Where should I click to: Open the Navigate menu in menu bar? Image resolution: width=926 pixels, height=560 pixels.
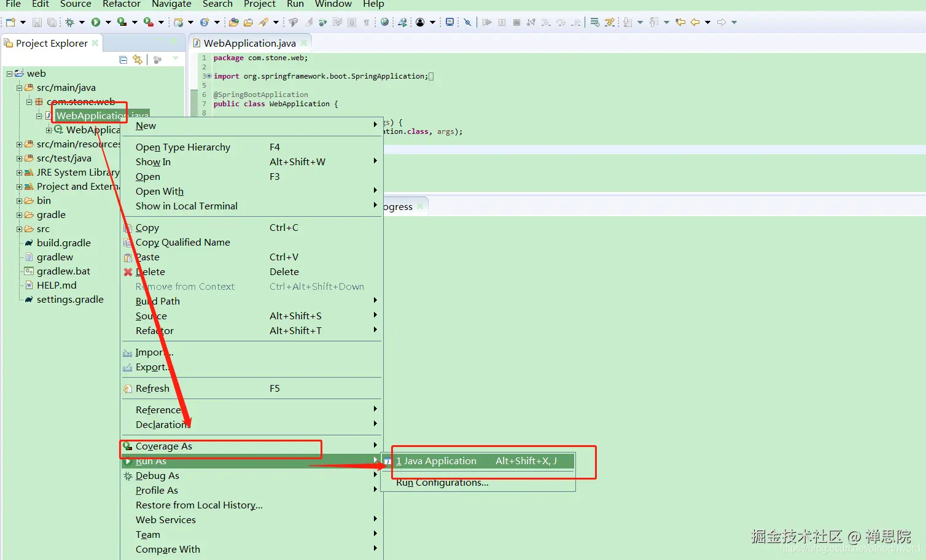click(171, 4)
